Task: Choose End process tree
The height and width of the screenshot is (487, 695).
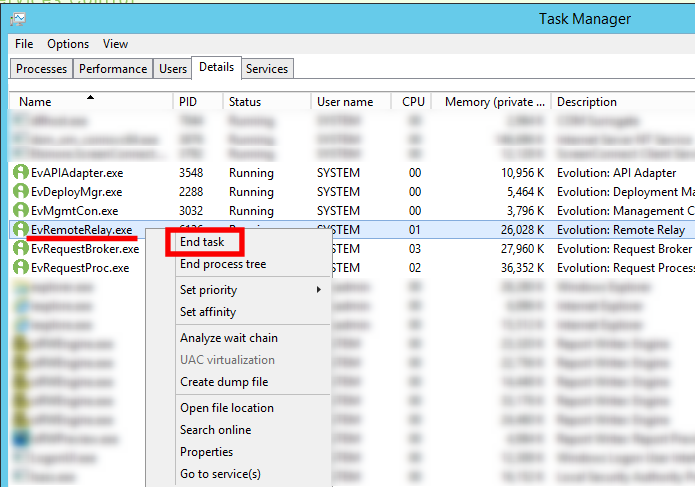Action: point(223,264)
